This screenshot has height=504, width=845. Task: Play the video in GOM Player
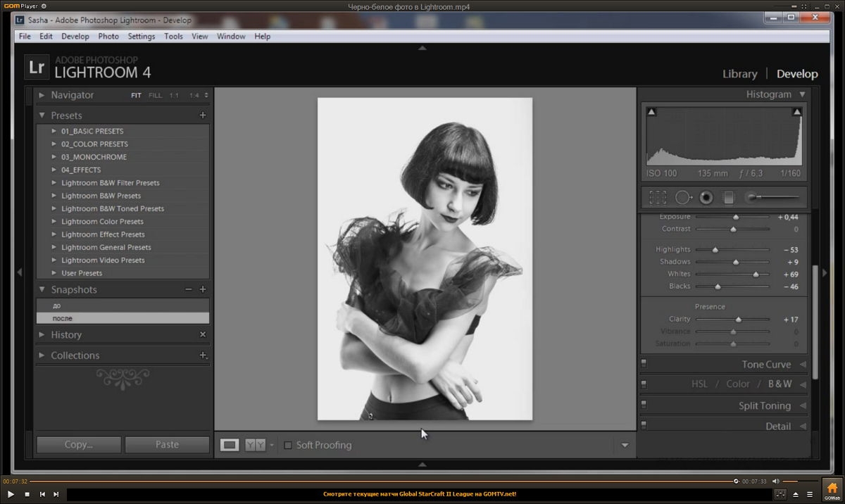click(11, 494)
